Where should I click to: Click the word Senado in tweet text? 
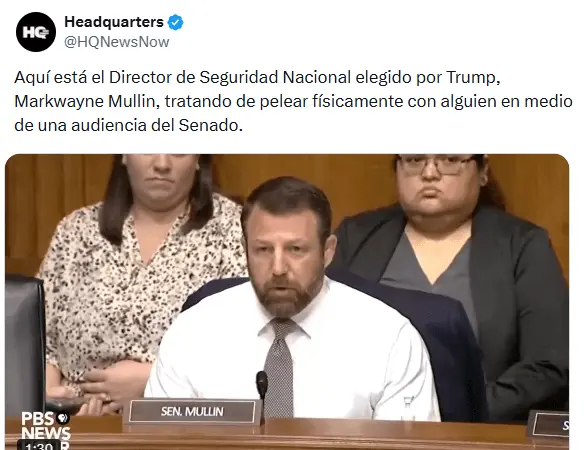click(210, 125)
